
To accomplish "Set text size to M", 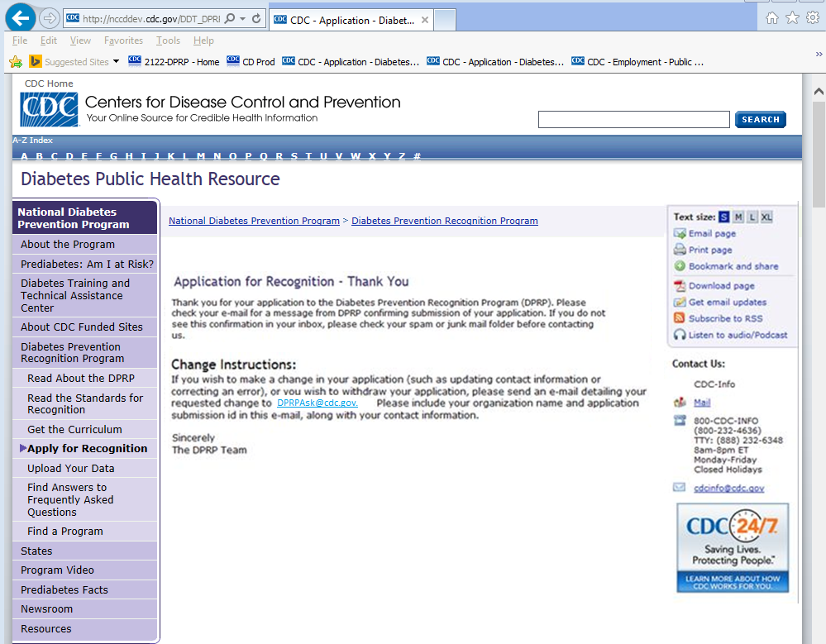I will click(x=738, y=217).
